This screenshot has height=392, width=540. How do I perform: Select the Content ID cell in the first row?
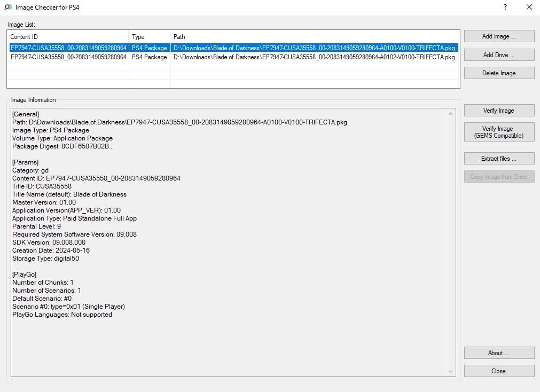coord(68,48)
